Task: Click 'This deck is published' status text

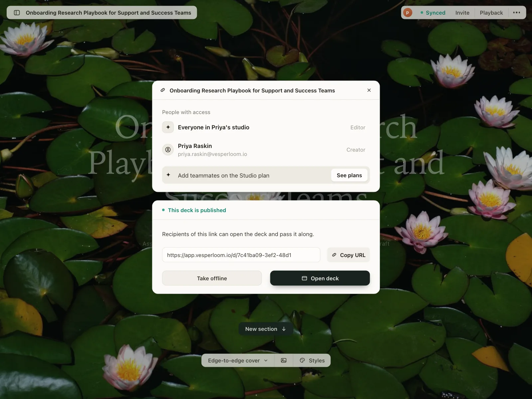Action: pos(197,210)
